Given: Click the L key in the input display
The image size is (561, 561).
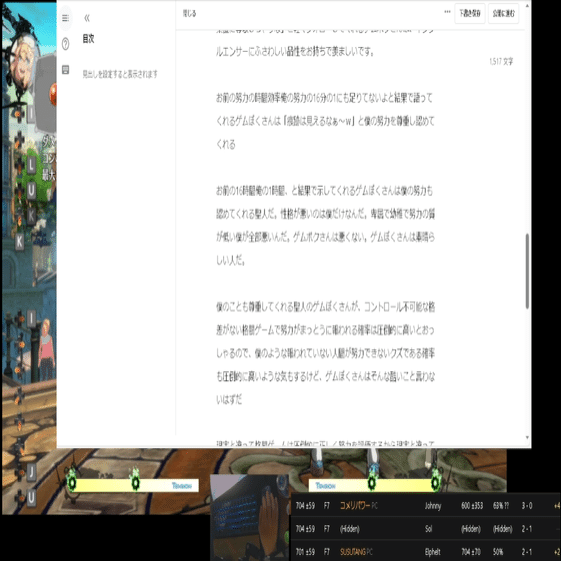Looking at the screenshot, I should (x=31, y=166).
